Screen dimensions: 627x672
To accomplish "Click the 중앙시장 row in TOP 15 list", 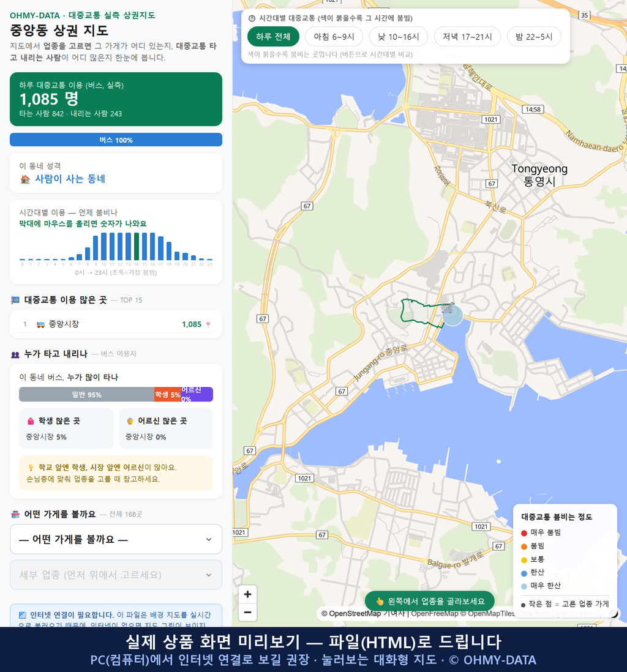I will (116, 324).
